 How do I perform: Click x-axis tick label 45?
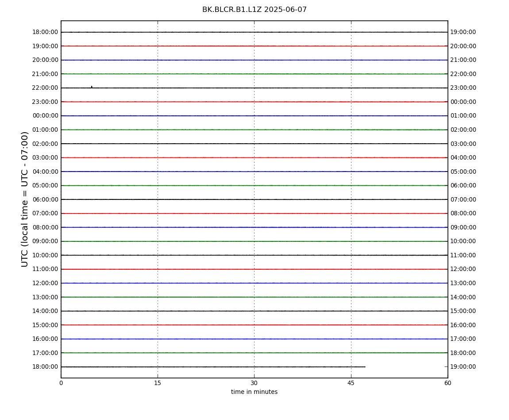351,383
